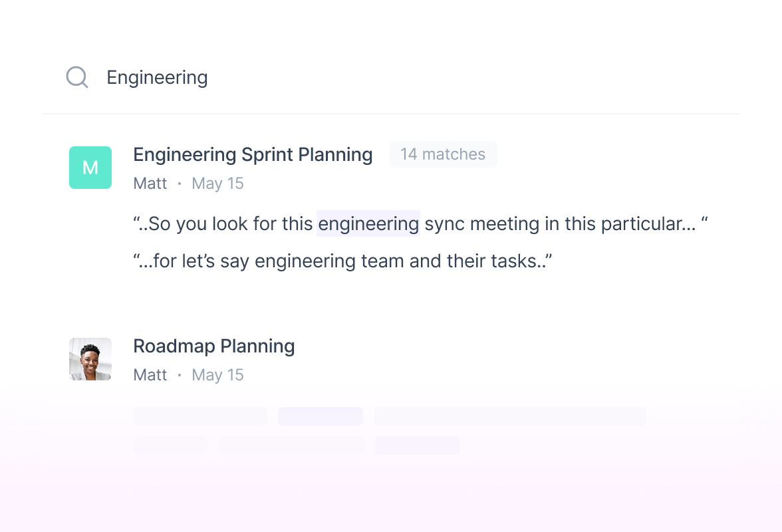Click Matt's profile photo beside Roadmap Planning
Screen dimensions: 782x532
90,359
